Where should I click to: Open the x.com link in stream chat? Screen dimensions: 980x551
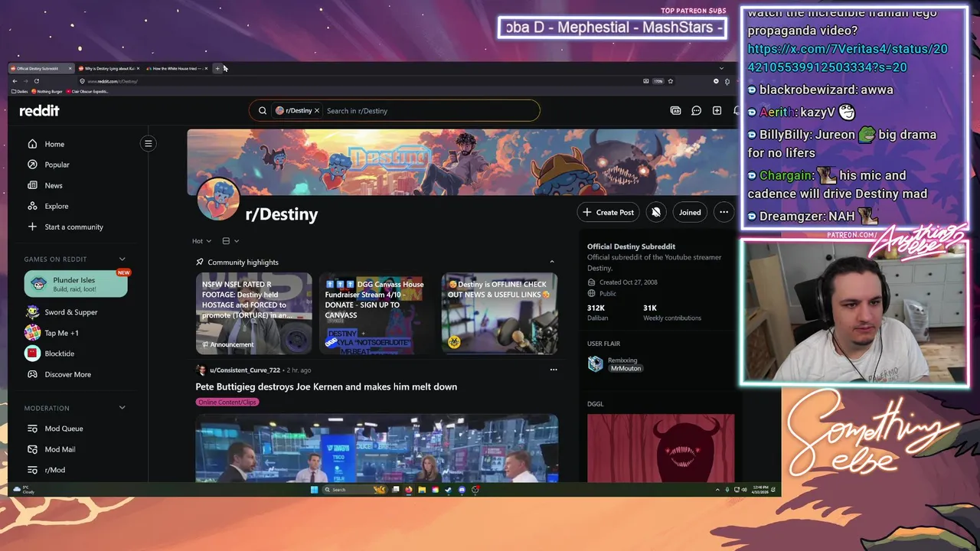click(x=848, y=58)
